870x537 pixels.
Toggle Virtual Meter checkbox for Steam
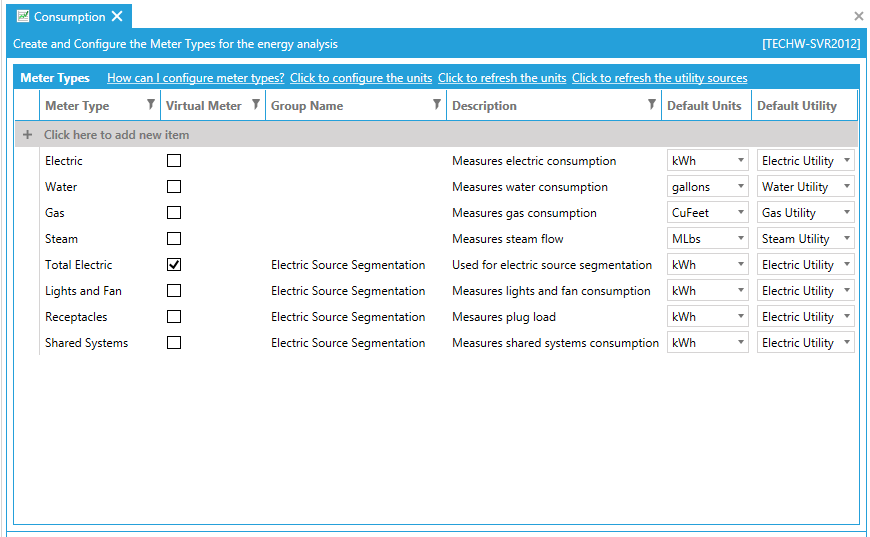(x=174, y=239)
